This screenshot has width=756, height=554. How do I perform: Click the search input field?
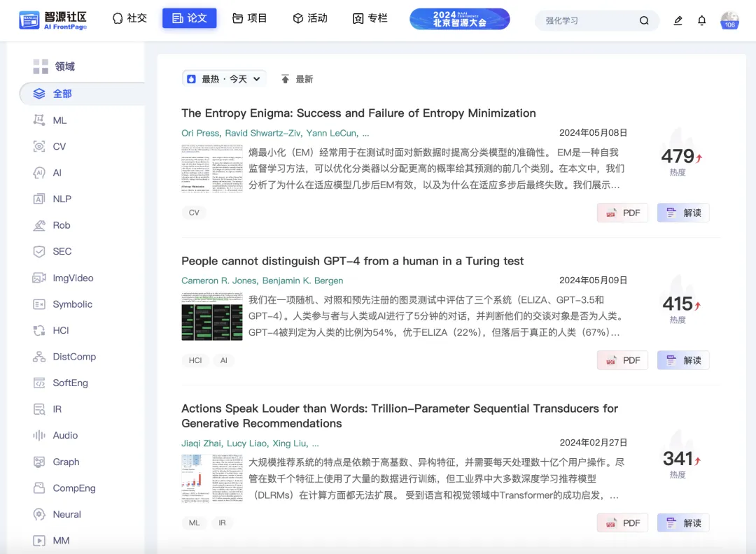pyautogui.click(x=588, y=21)
